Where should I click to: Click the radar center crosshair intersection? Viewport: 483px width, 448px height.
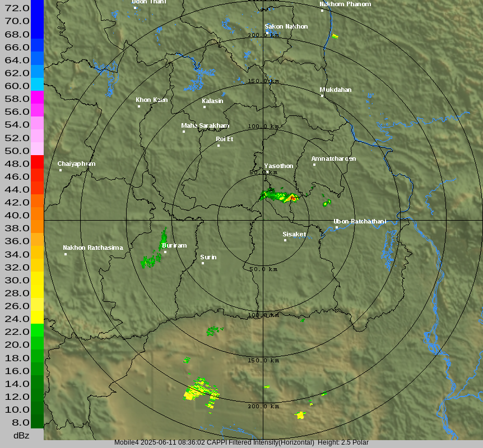coord(263,220)
